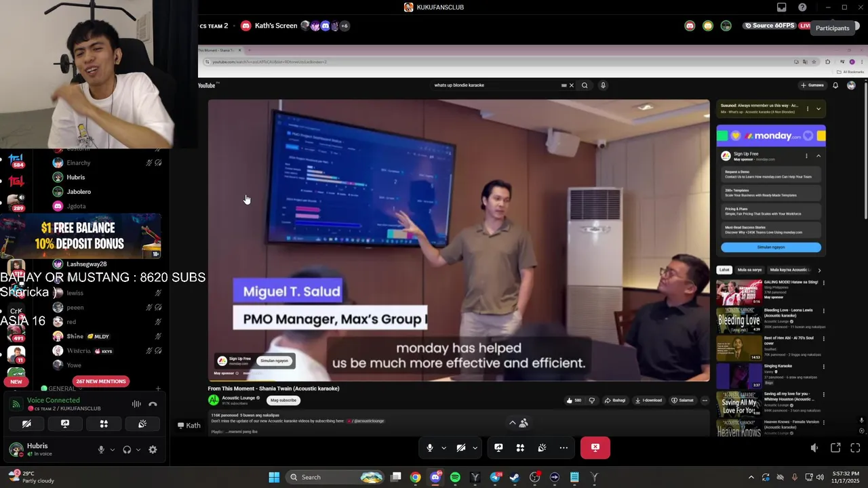Toggle mute microphone next to Hubris
Viewport: 868px width, 488px height.
[x=101, y=449]
